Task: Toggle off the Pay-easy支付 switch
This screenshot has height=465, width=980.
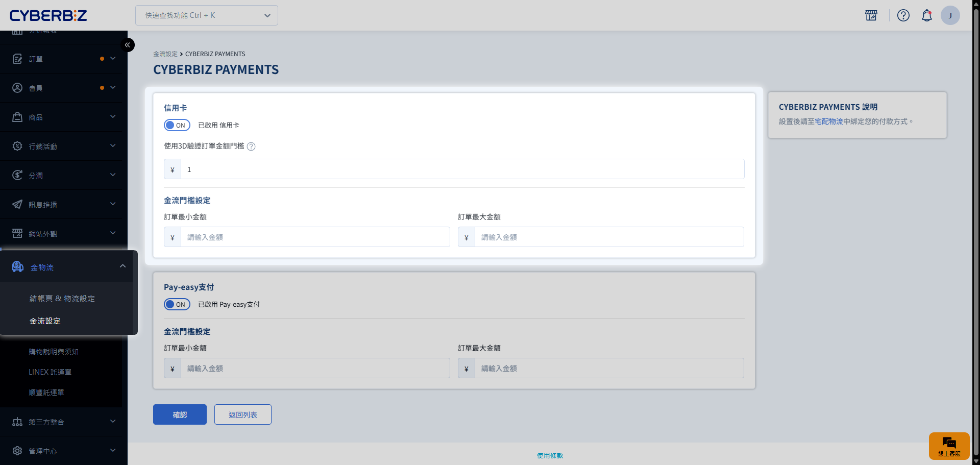Action: click(x=177, y=304)
